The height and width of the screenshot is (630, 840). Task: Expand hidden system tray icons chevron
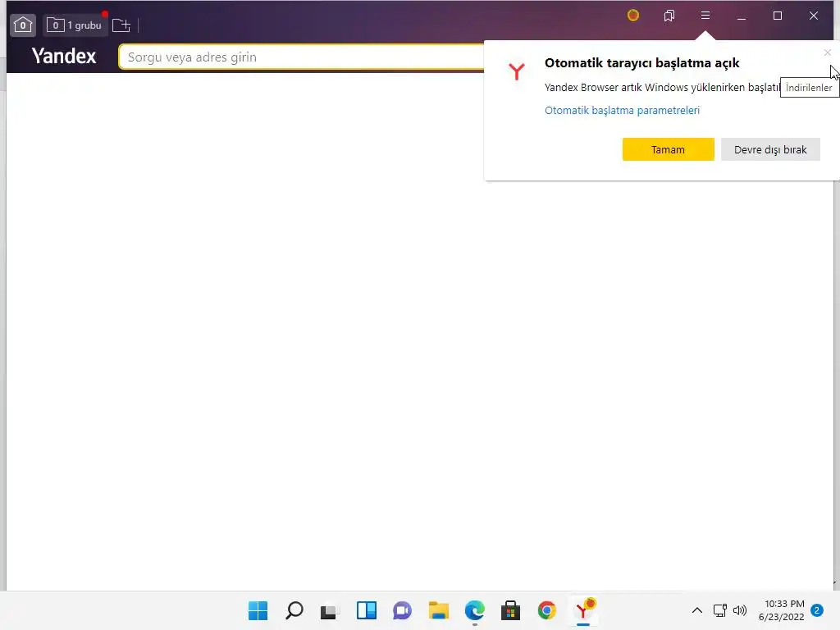tap(697, 610)
